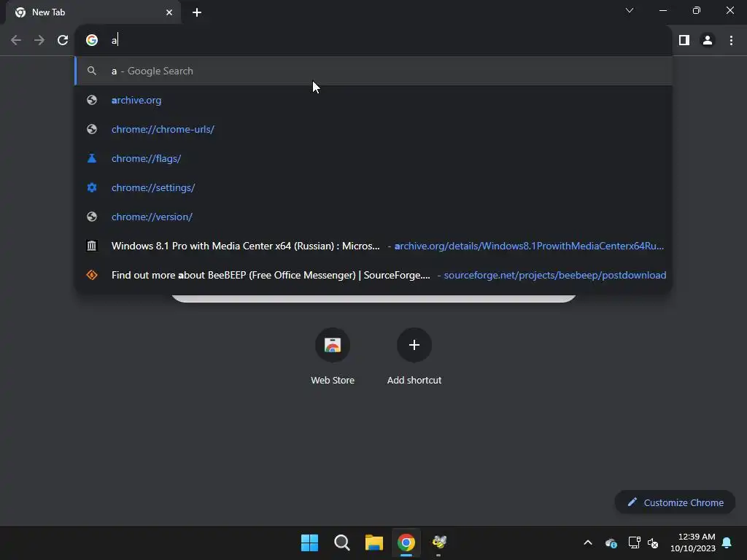This screenshot has width=747, height=560.
Task: Open the side panel icon
Action: point(684,41)
